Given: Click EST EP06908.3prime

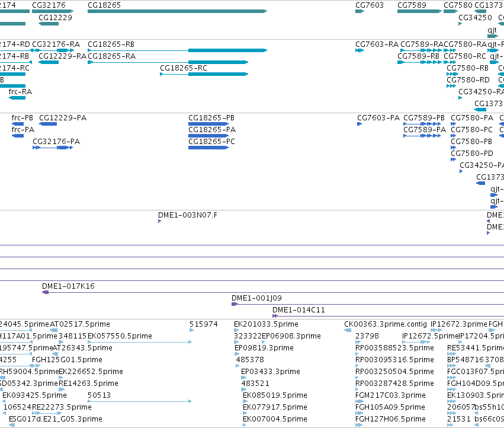Looking at the screenshot, I should [263, 342].
